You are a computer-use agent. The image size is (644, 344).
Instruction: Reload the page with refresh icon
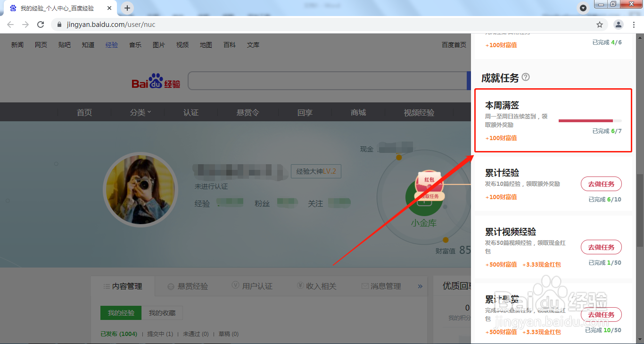coord(41,25)
